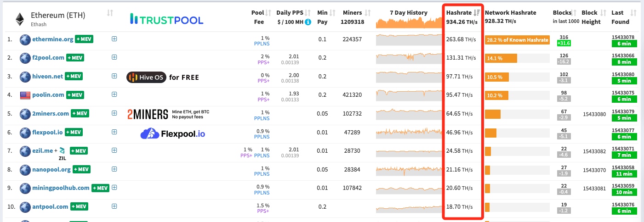Screen dimensions: 644x222
Task: Click the globe icon beside ezil.me
Action: (25, 150)
